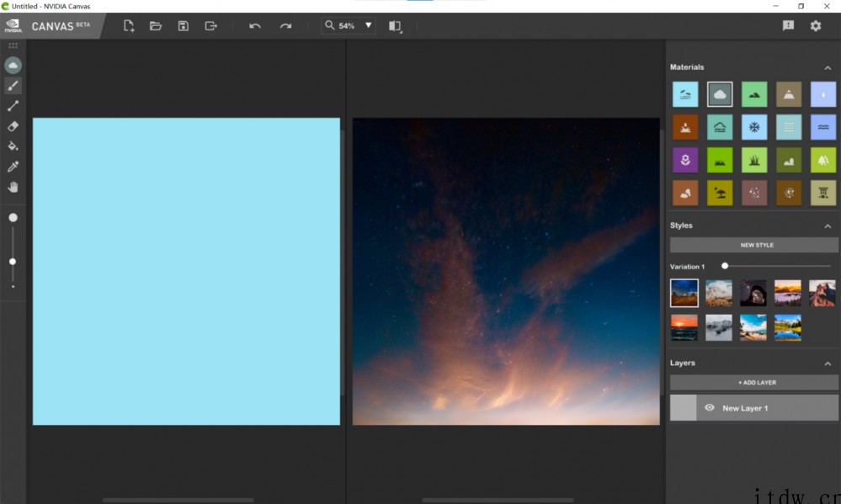Choose the purple flower material

pyautogui.click(x=685, y=161)
